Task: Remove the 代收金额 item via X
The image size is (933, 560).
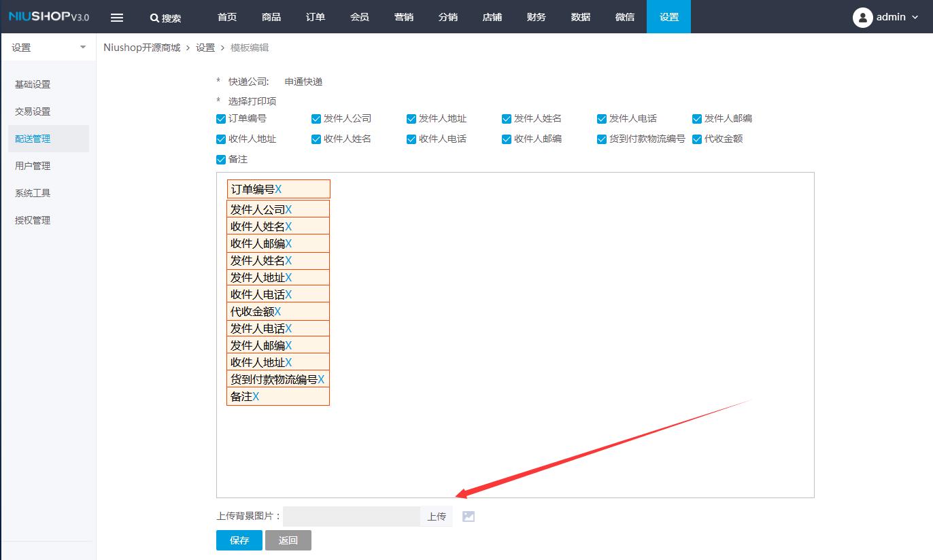Action: point(277,312)
